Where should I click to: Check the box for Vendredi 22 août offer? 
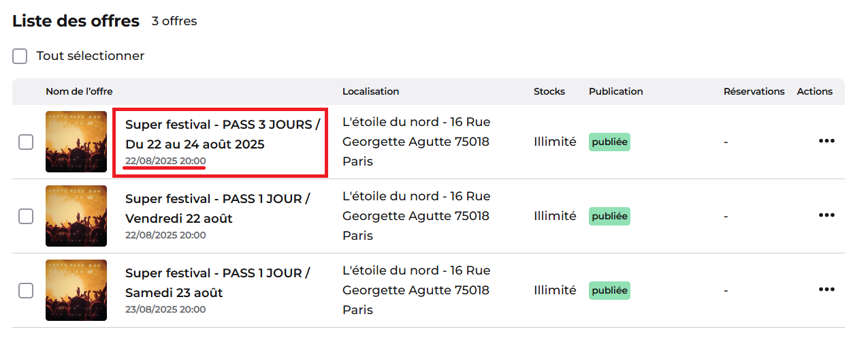click(26, 216)
